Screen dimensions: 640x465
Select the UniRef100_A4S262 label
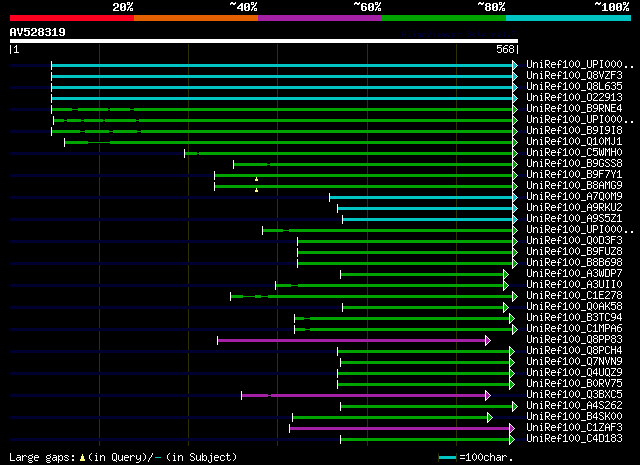[574, 406]
